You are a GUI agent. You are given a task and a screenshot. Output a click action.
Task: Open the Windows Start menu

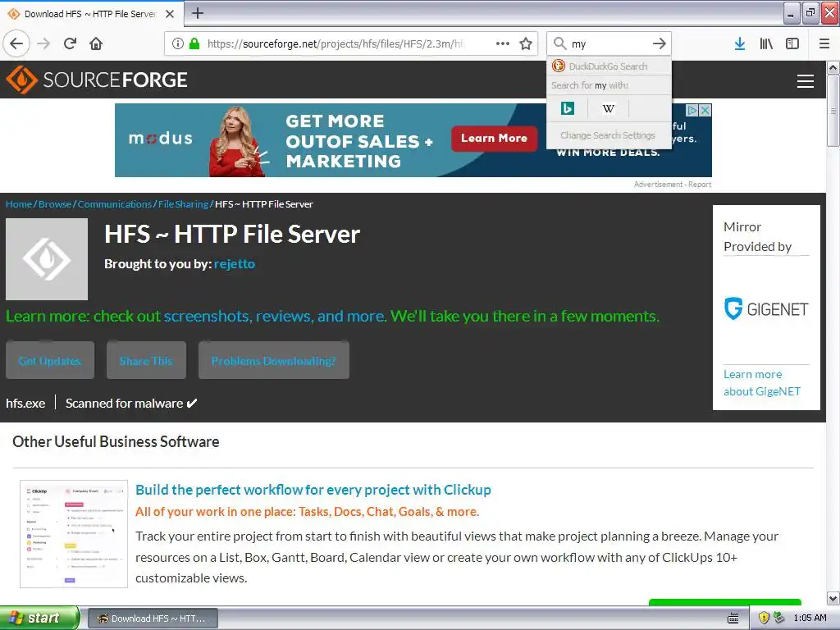point(39,618)
